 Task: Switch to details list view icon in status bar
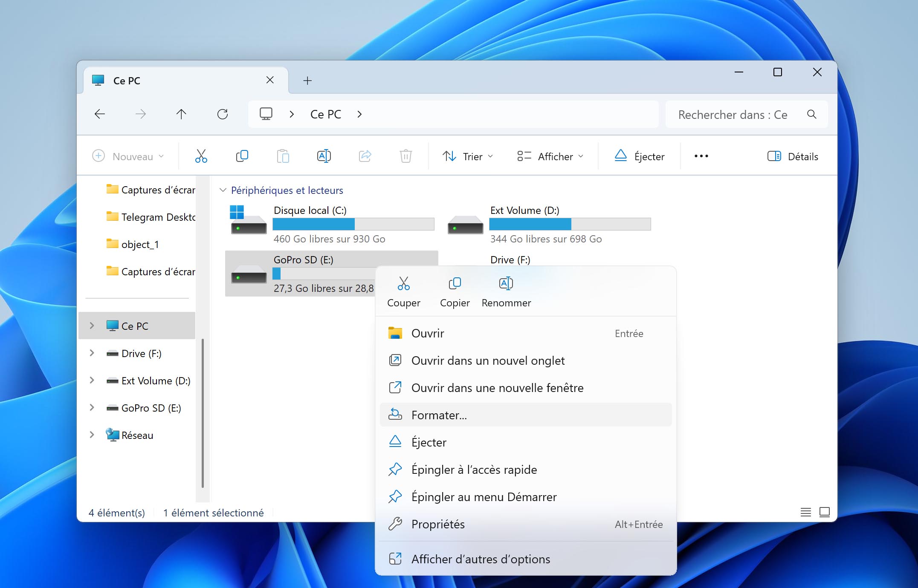tap(805, 512)
